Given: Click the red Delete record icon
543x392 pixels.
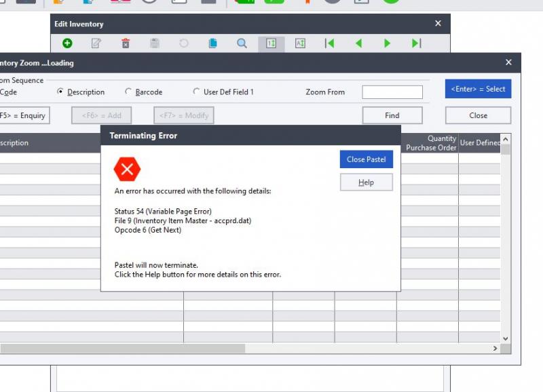Looking at the screenshot, I should click(x=126, y=43).
